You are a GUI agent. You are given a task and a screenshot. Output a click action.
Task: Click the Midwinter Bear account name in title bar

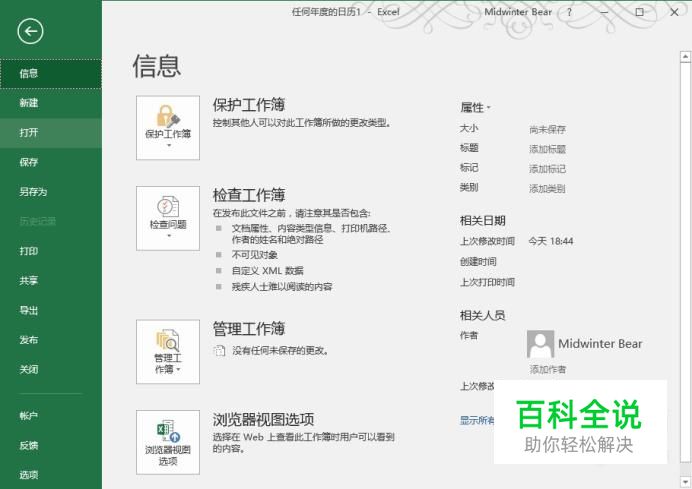[x=518, y=12]
